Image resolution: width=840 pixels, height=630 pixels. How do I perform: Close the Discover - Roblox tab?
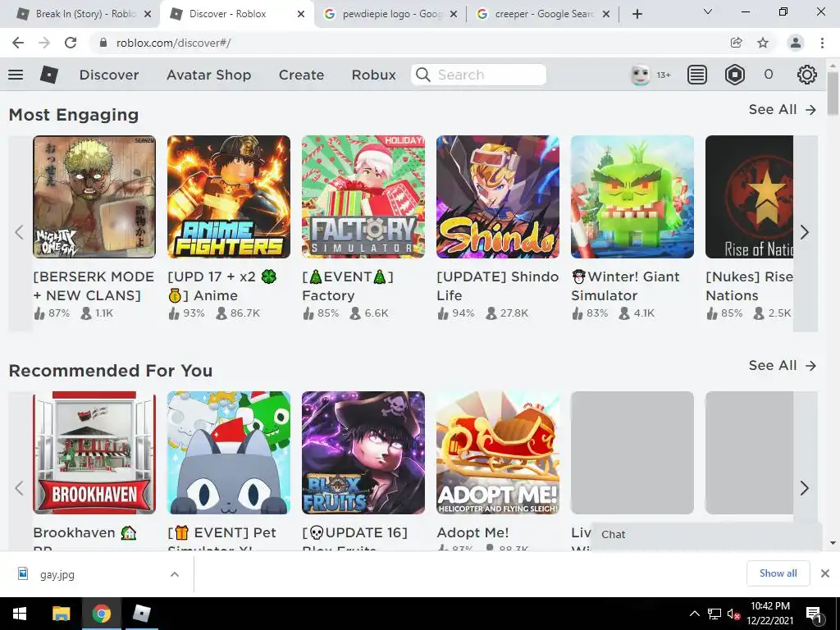tap(301, 14)
